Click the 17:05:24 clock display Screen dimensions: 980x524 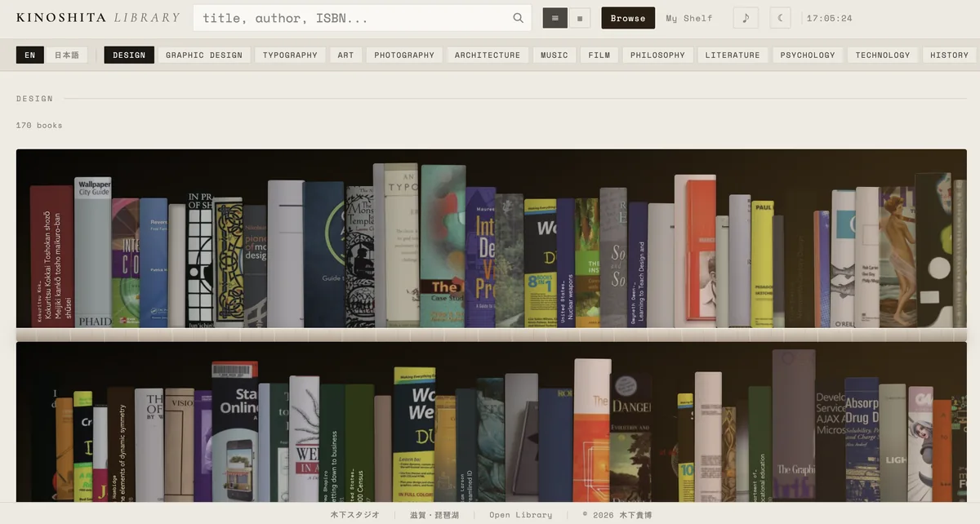[x=829, y=18]
